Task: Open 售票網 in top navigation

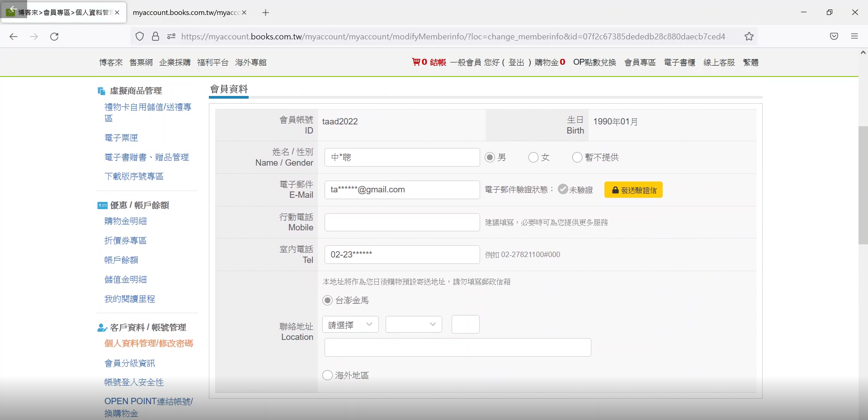Action: pos(141,62)
